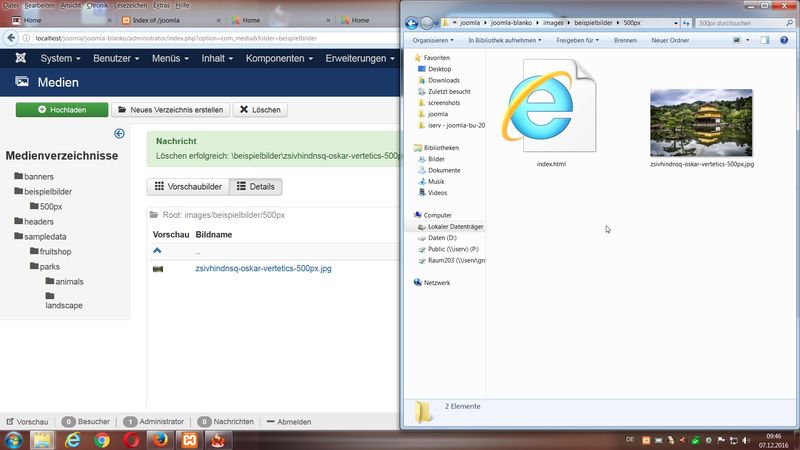Open In Bibliothek aufnehmen dropdown
This screenshot has height=450, width=800.
505,40
